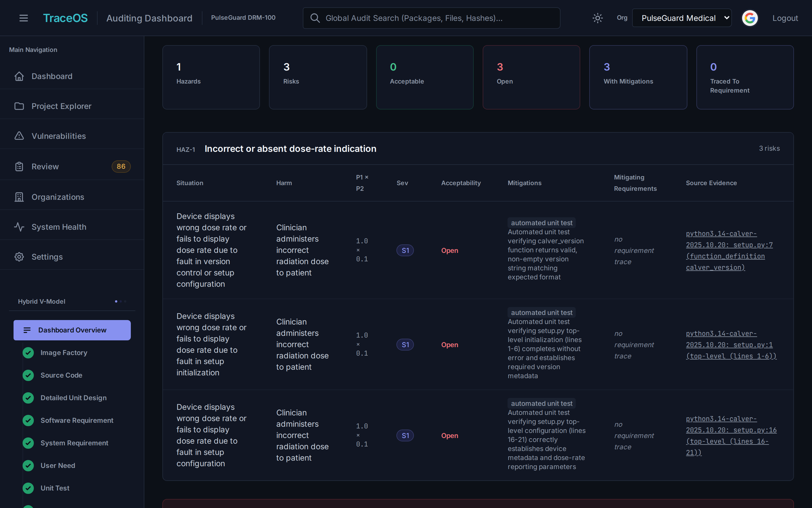Open the Review section
Viewport: 812px width, 508px height.
tap(72, 166)
